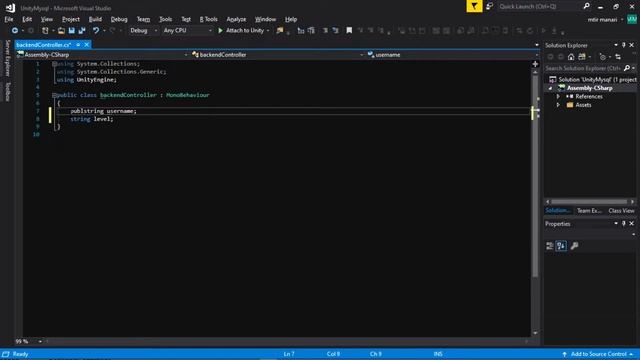This screenshot has height=360, width=640.
Task: Click Add to Source Control in status bar
Action: tap(598, 354)
